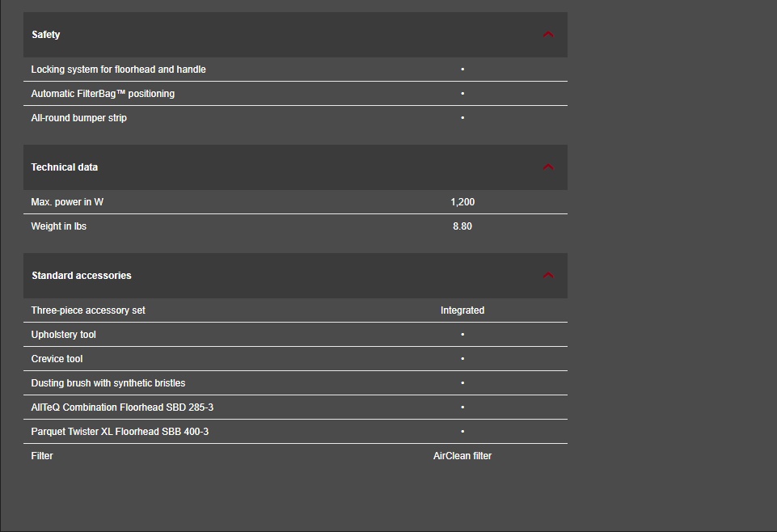Click the All-round bumper strip label
Screen dimensions: 777x532
pyautogui.click(x=79, y=118)
